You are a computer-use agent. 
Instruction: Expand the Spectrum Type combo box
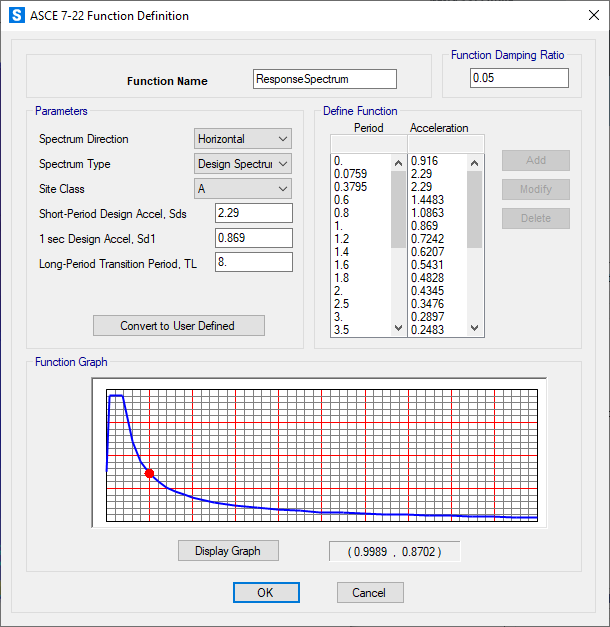coord(242,164)
